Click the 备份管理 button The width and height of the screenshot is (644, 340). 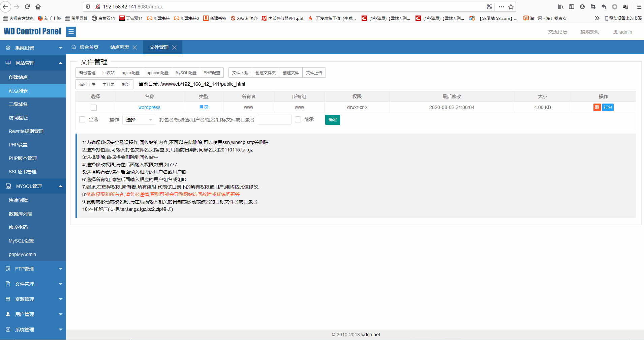click(87, 73)
